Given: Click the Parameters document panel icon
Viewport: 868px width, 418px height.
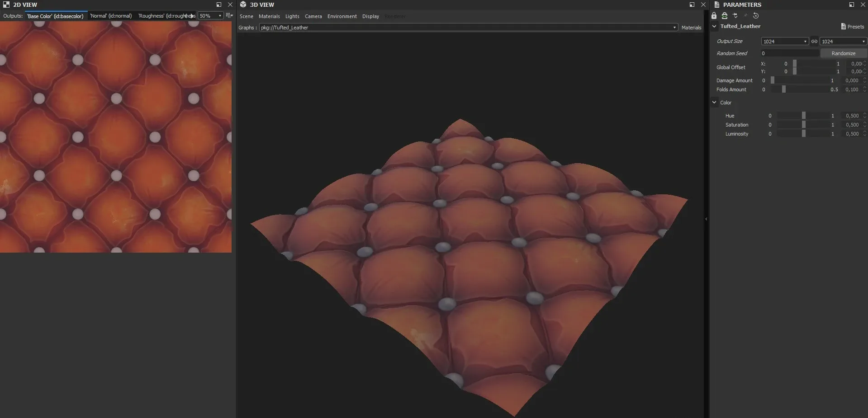Looking at the screenshot, I should click(716, 5).
